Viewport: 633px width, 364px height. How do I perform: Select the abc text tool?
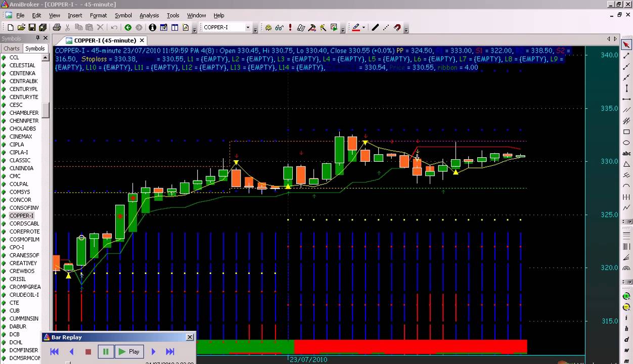tap(626, 154)
